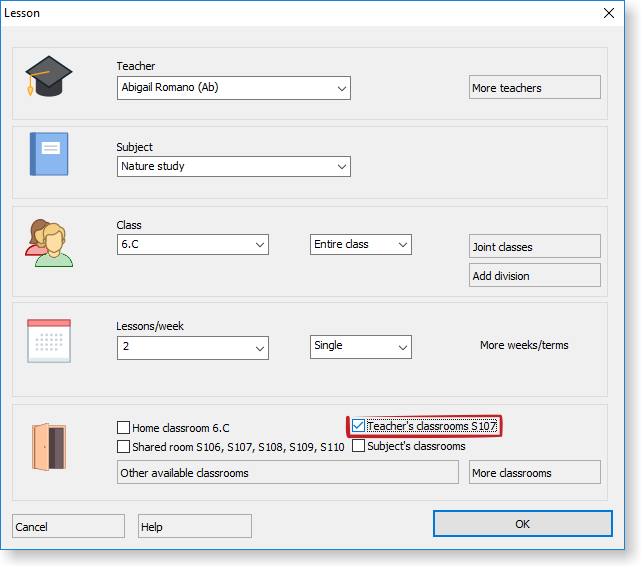Click the class students icon
The image size is (642, 567).
coord(48,242)
